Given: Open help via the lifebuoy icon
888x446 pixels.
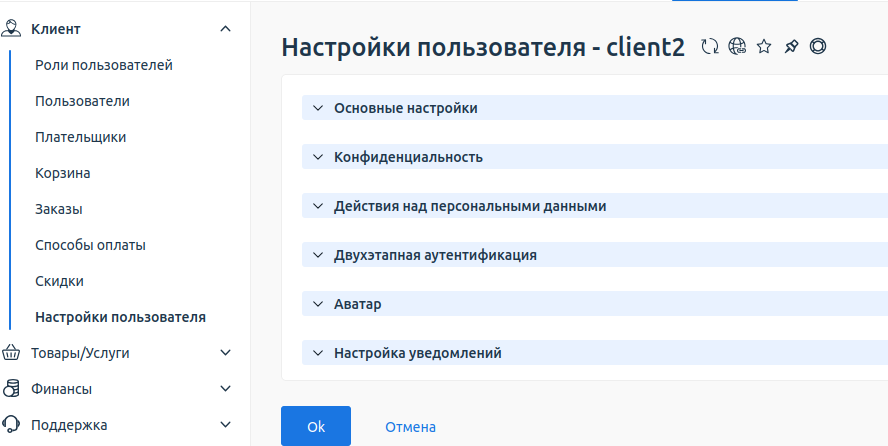Looking at the screenshot, I should pyautogui.click(x=818, y=47).
